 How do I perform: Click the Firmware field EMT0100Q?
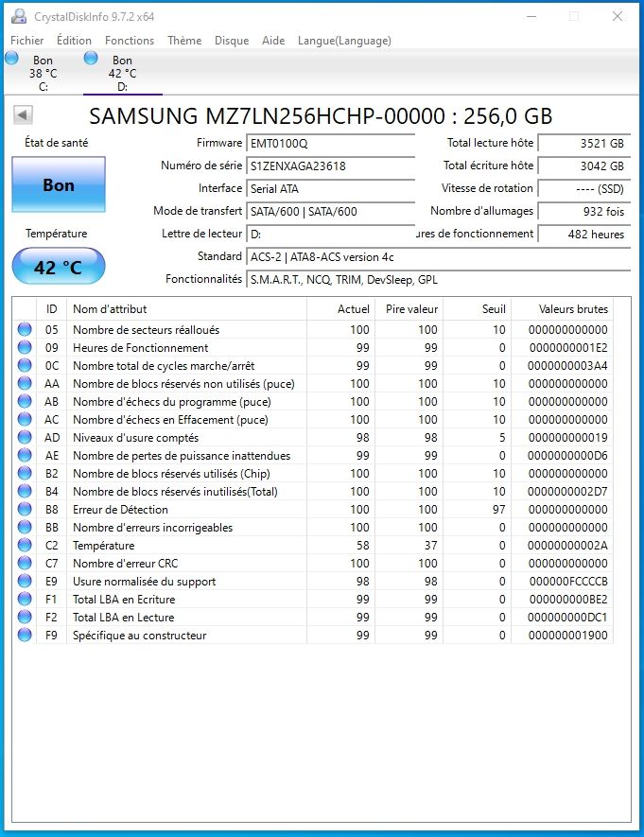click(x=330, y=143)
